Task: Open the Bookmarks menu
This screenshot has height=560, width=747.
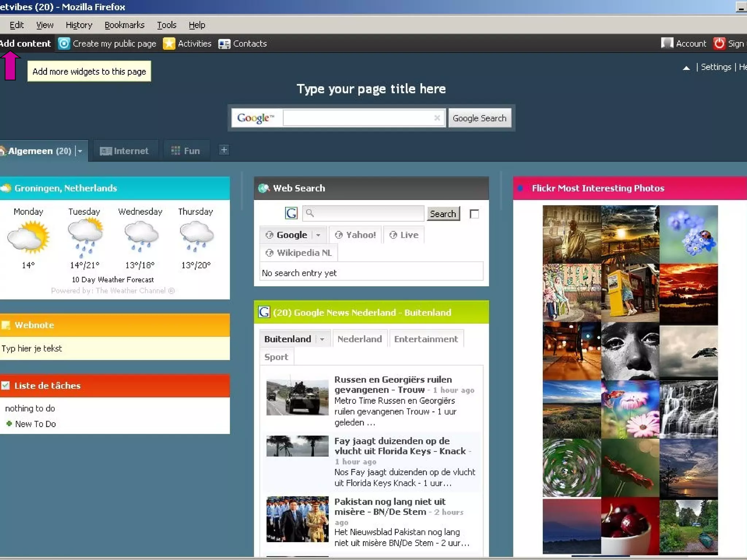Action: [124, 25]
